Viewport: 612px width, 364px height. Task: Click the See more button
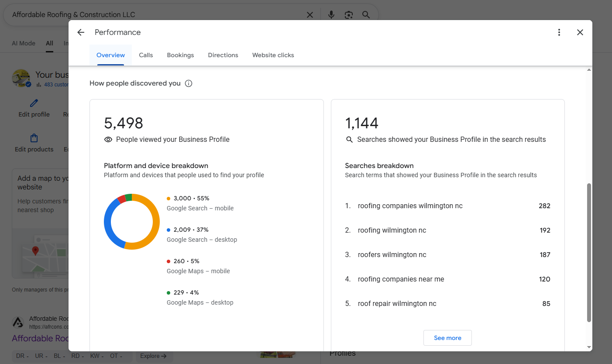[447, 338]
